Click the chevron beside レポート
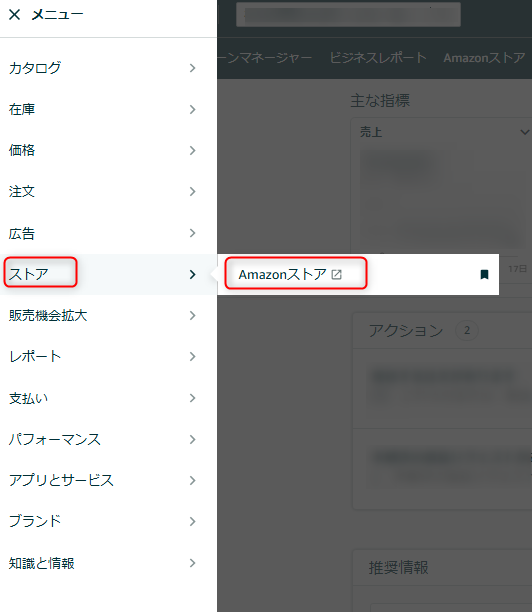The height and width of the screenshot is (612, 532). pyautogui.click(x=192, y=357)
